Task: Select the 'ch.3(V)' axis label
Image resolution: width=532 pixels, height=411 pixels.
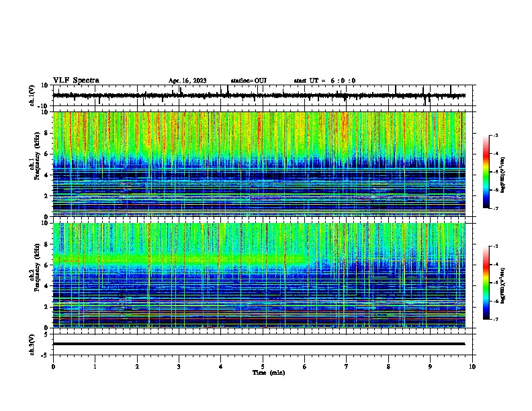Action: [x=32, y=345]
